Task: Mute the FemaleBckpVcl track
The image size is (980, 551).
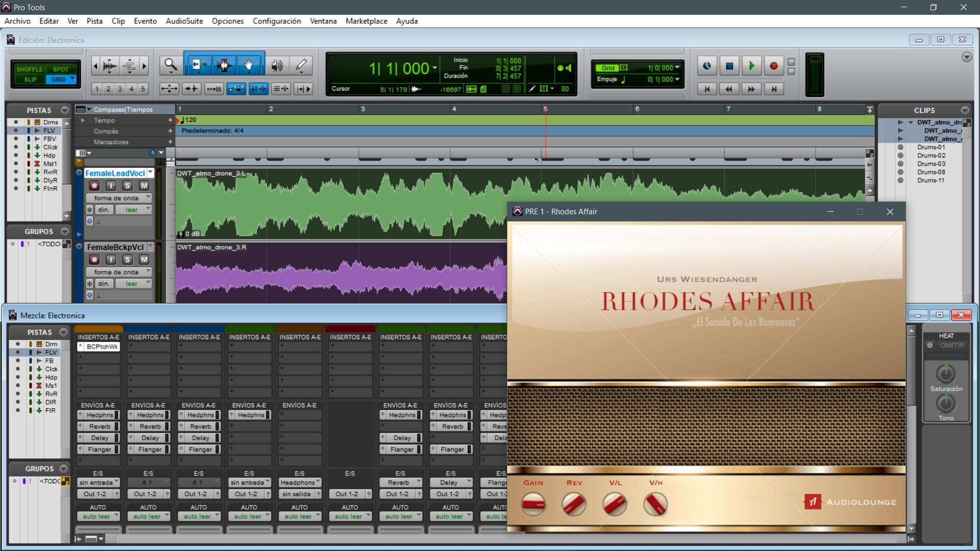Action: [144, 260]
